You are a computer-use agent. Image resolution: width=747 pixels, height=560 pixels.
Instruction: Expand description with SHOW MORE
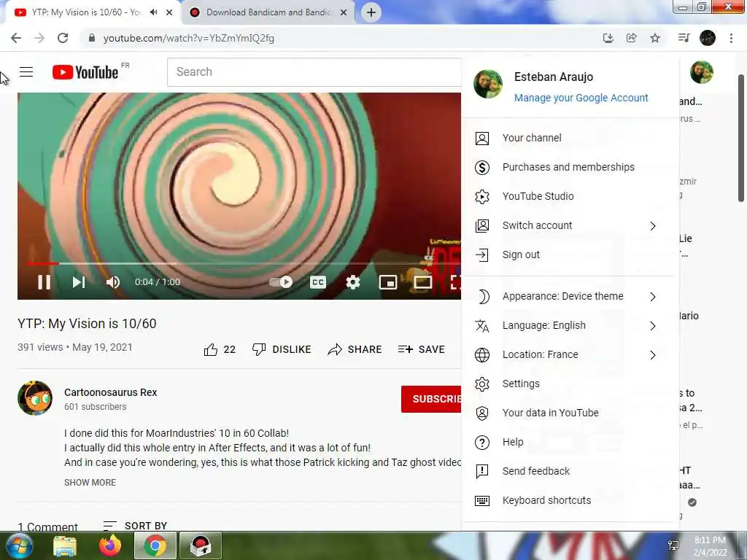(90, 483)
